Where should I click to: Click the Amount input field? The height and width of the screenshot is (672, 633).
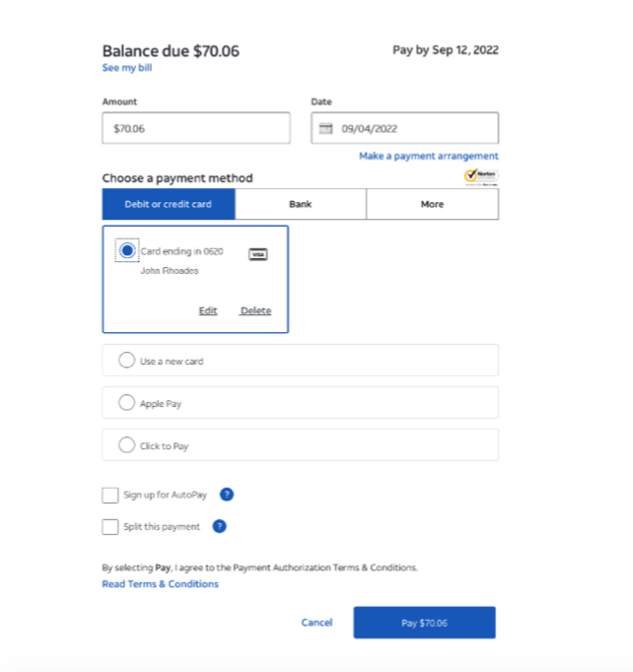pos(196,128)
